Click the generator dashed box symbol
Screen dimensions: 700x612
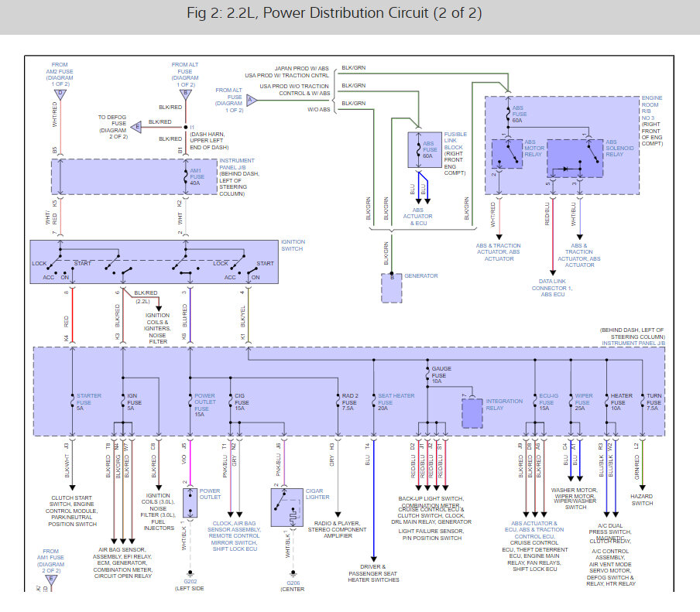392,288
